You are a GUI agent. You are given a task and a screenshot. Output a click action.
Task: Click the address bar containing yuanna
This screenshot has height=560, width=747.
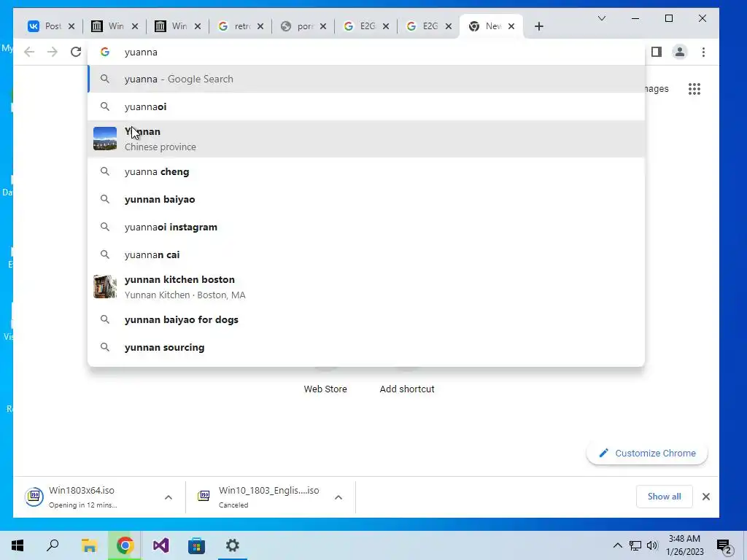tap(366, 52)
